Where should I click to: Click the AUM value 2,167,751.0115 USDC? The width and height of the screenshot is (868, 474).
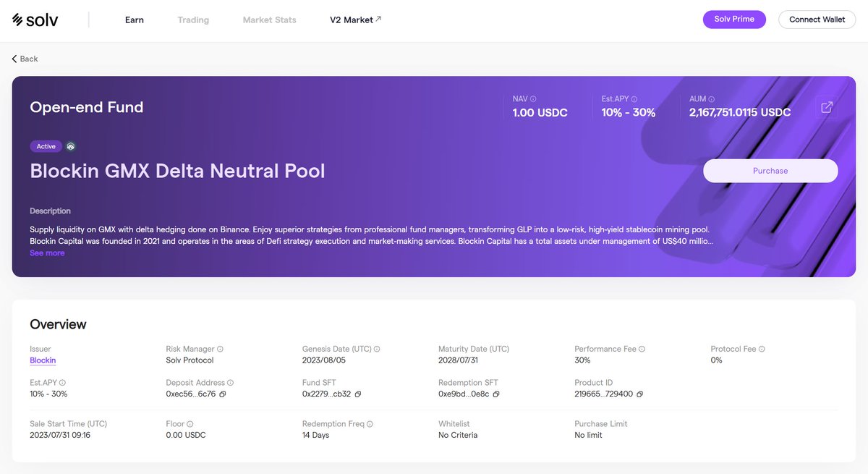pyautogui.click(x=740, y=112)
